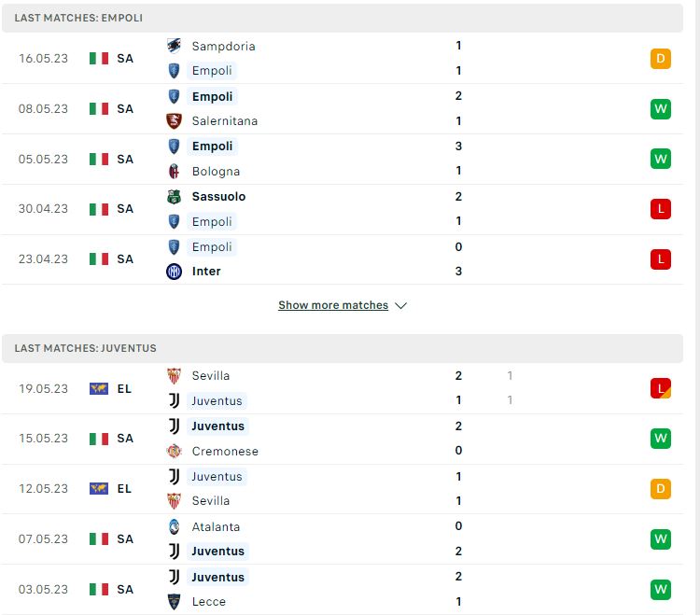This screenshot has height=615, width=700.
Task: Click the Salernitana seahorse crest icon
Action: click(x=174, y=121)
